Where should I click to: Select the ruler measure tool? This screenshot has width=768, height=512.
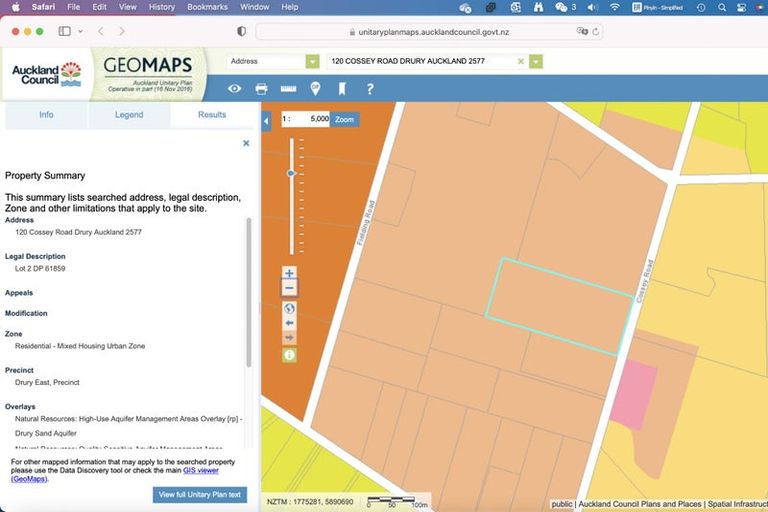click(x=288, y=89)
